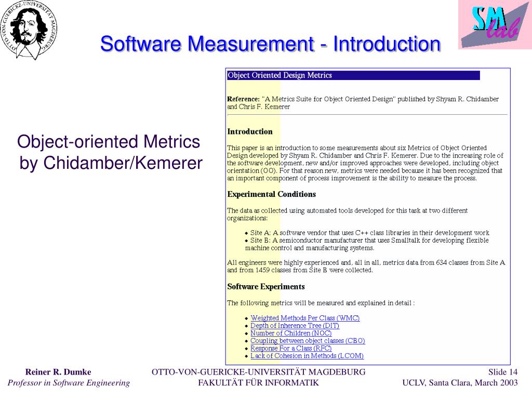Open the Weighted Methods Per Class (WMC) link
The width and height of the screenshot is (532, 399).
(305, 318)
